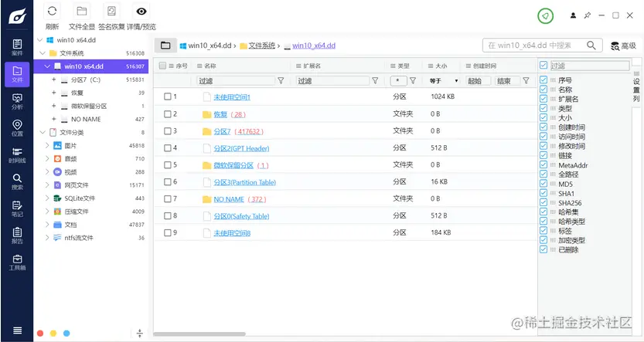Click the filter funnel icon for 扩展名 column
Screen dimensions: 644x342
point(375,81)
